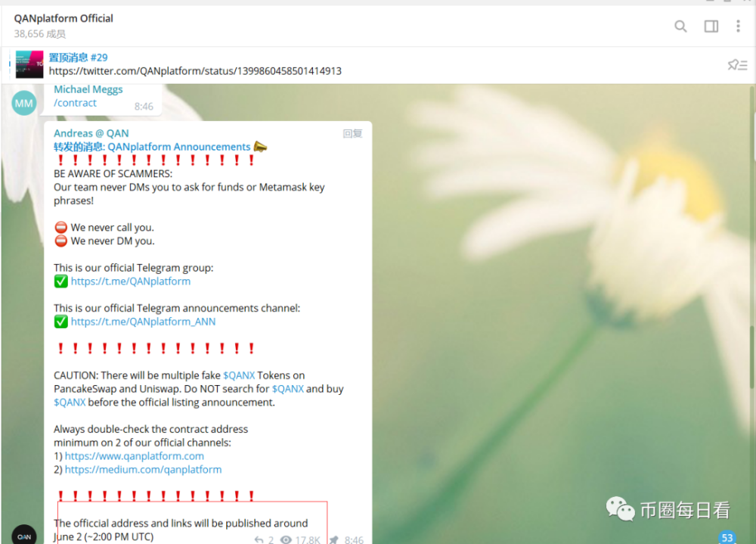
Task: Open Michael Meggs sender name
Action: click(88, 89)
